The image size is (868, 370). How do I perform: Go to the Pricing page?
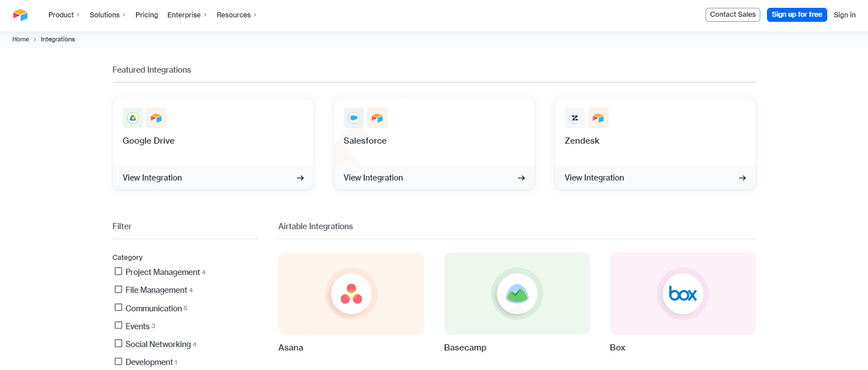147,15
